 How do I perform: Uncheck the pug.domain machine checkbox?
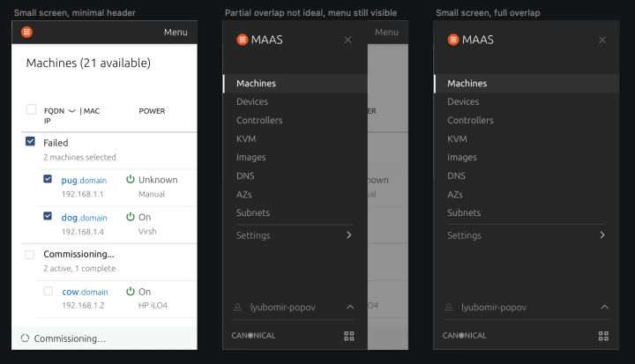tap(48, 179)
